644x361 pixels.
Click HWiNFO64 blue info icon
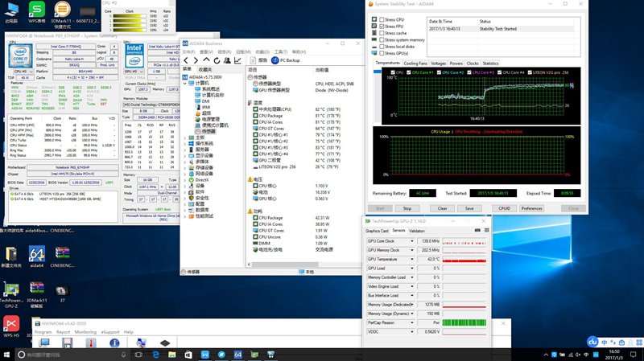[114, 343]
